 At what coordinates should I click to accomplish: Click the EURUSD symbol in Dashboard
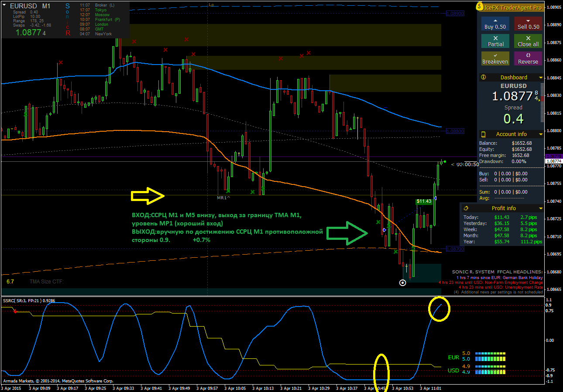tap(513, 86)
